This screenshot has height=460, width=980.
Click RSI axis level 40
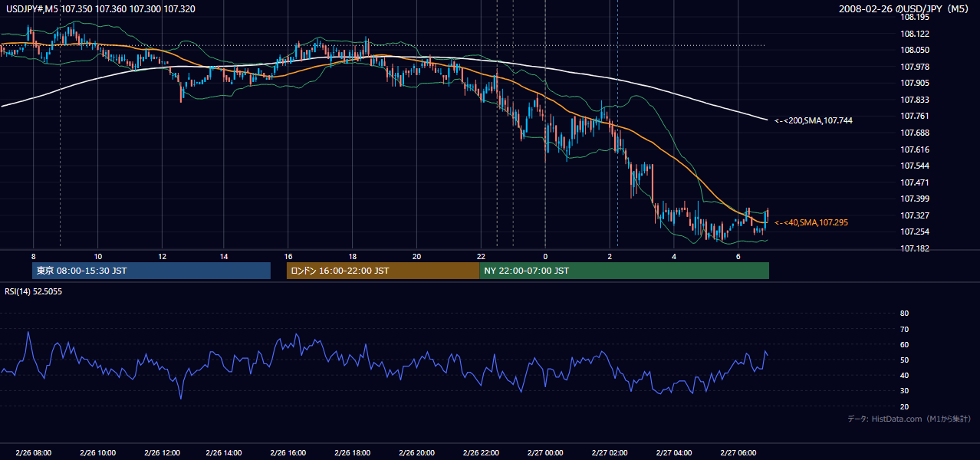click(x=904, y=375)
